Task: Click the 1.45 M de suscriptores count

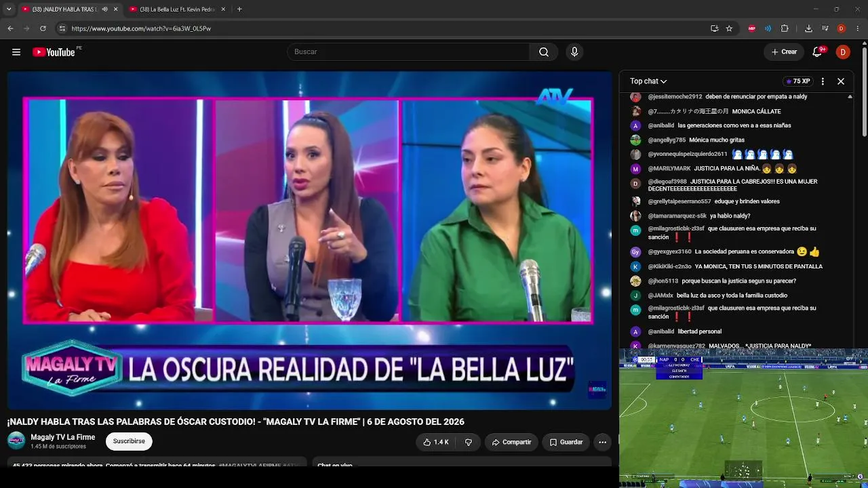Action: click(x=58, y=447)
